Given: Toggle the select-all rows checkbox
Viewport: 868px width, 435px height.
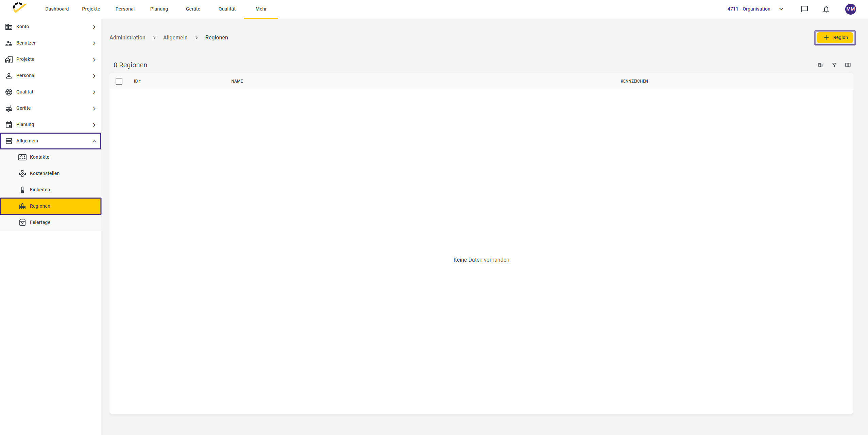Looking at the screenshot, I should pyautogui.click(x=119, y=81).
